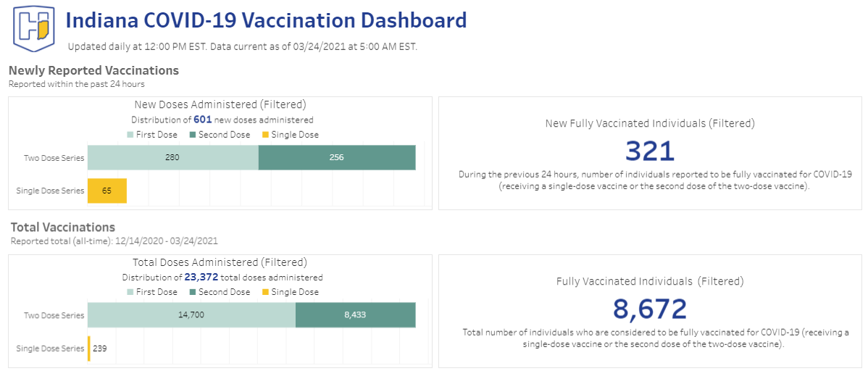Click the Indiana COVID-19 Vaccination Dashboard title
The width and height of the screenshot is (868, 371).
(x=266, y=20)
